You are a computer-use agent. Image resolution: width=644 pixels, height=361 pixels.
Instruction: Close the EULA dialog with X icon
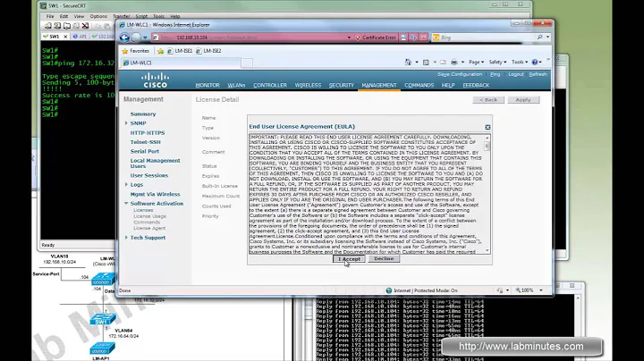pyautogui.click(x=487, y=127)
